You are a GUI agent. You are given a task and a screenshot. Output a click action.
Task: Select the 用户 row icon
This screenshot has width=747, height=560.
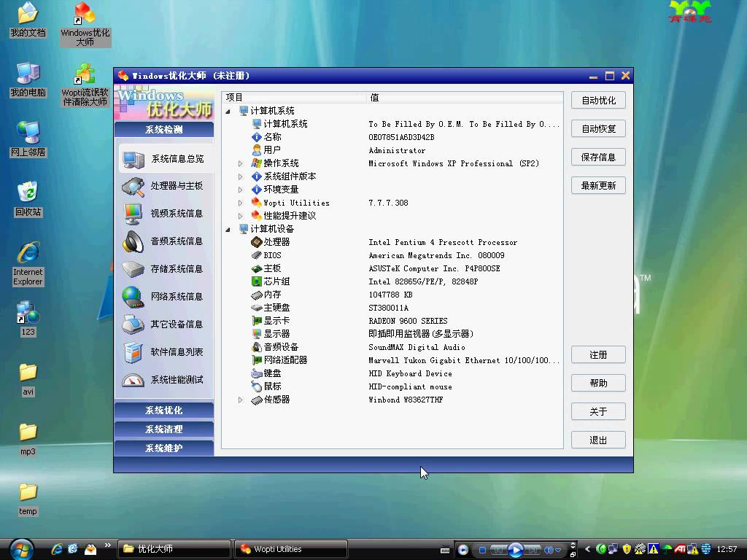pos(257,150)
